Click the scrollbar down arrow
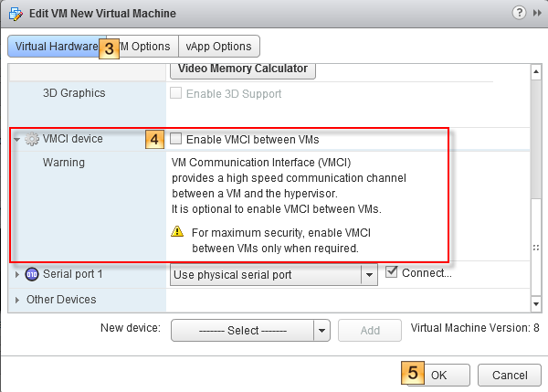The height and width of the screenshot is (392, 548). [536, 304]
